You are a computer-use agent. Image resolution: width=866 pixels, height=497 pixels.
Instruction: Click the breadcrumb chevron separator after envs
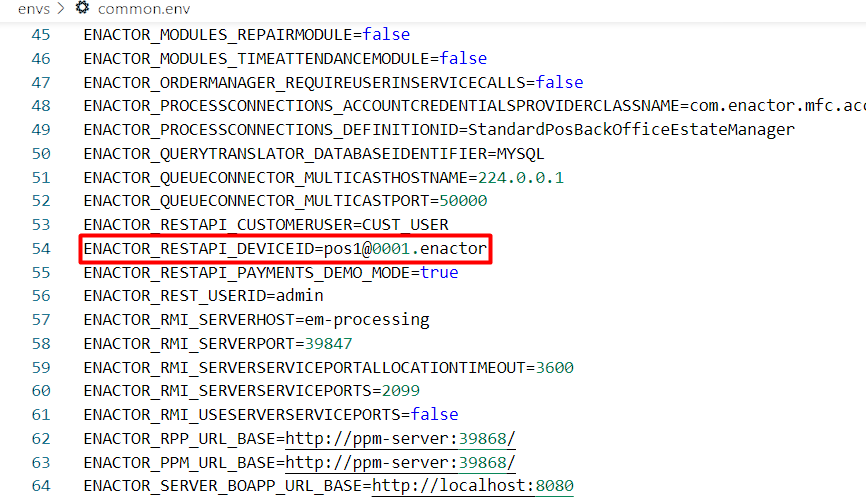(x=62, y=9)
